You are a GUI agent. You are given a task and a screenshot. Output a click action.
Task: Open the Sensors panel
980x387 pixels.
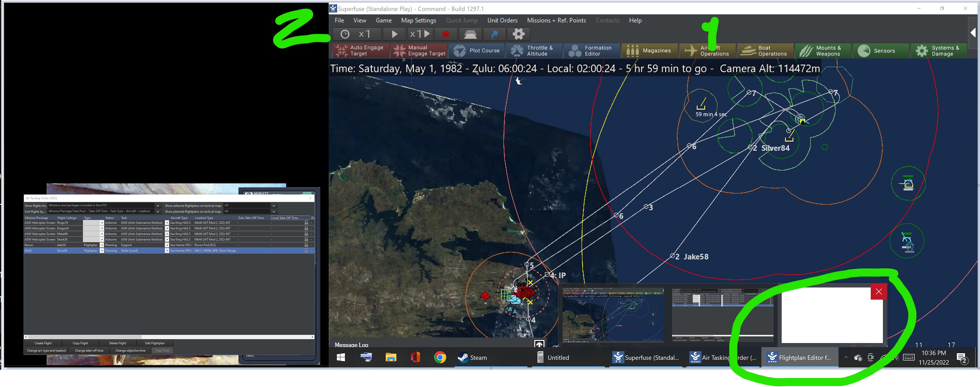(x=881, y=51)
